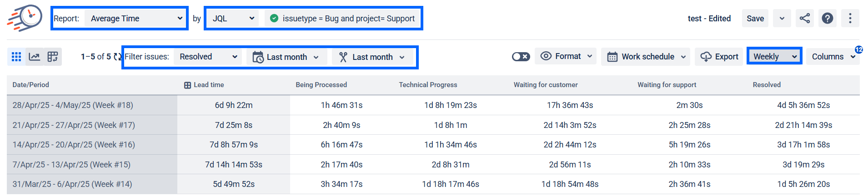The height and width of the screenshot is (196, 868).
Task: Toggle the switch left of Format
Action: (x=521, y=57)
